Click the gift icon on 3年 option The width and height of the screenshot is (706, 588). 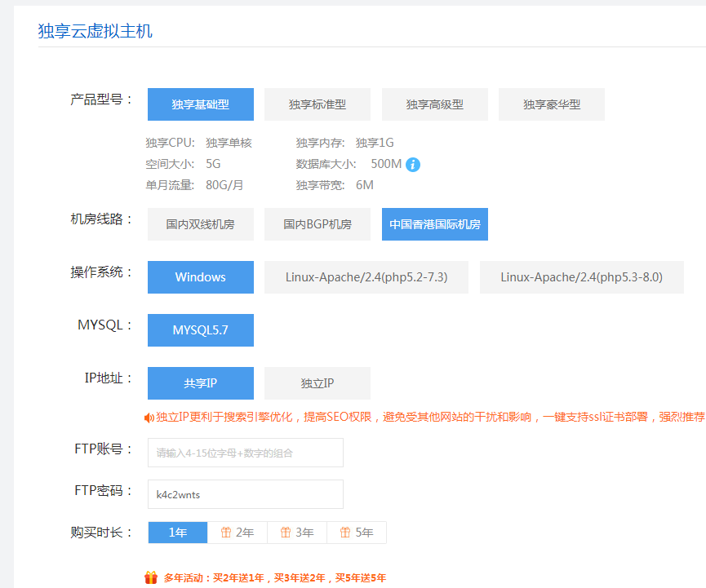pos(286,533)
